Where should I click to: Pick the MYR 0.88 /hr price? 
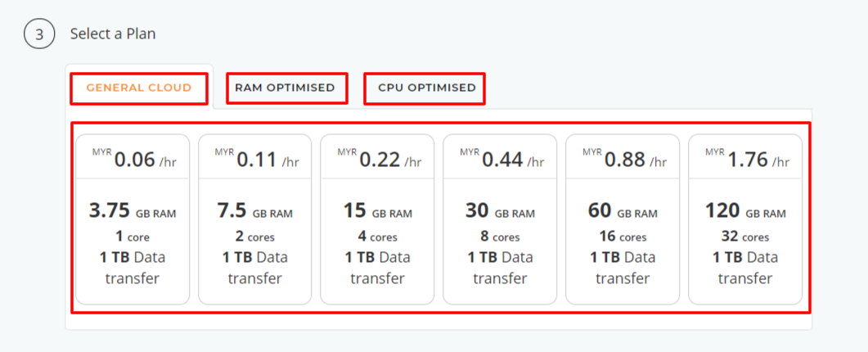[x=624, y=160]
